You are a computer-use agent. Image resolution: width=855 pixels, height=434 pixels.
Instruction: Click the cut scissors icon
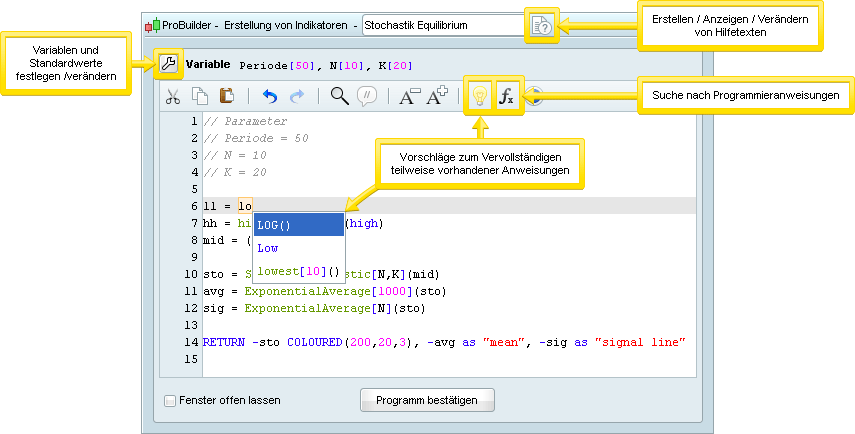173,96
